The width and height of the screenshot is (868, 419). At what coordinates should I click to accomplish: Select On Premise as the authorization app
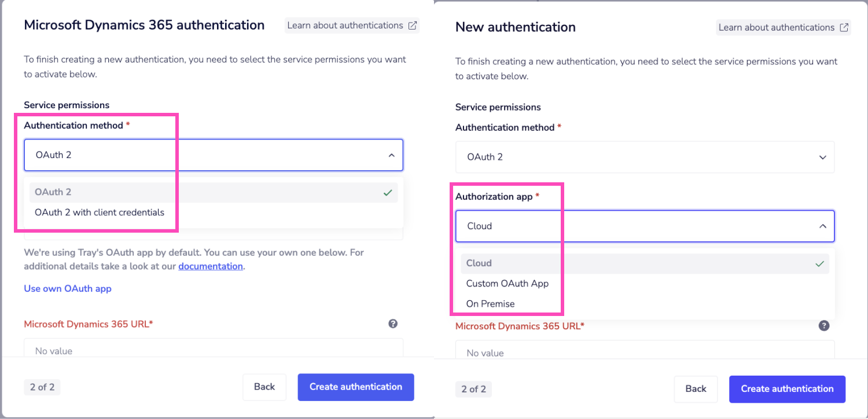[x=489, y=303]
